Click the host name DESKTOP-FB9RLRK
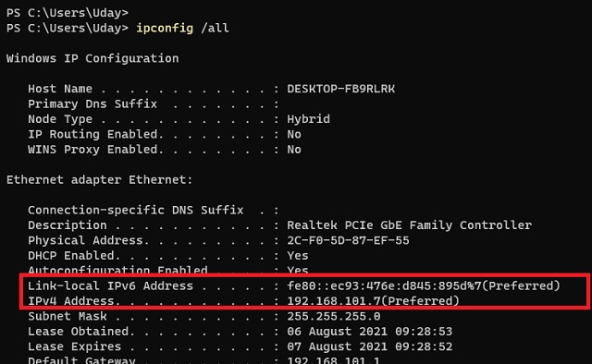 tap(340, 89)
